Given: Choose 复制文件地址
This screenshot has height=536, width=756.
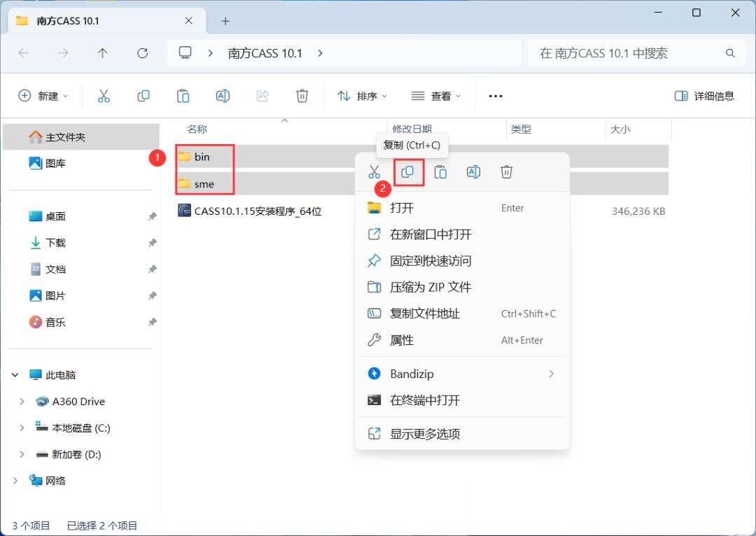Looking at the screenshot, I should (462, 313).
